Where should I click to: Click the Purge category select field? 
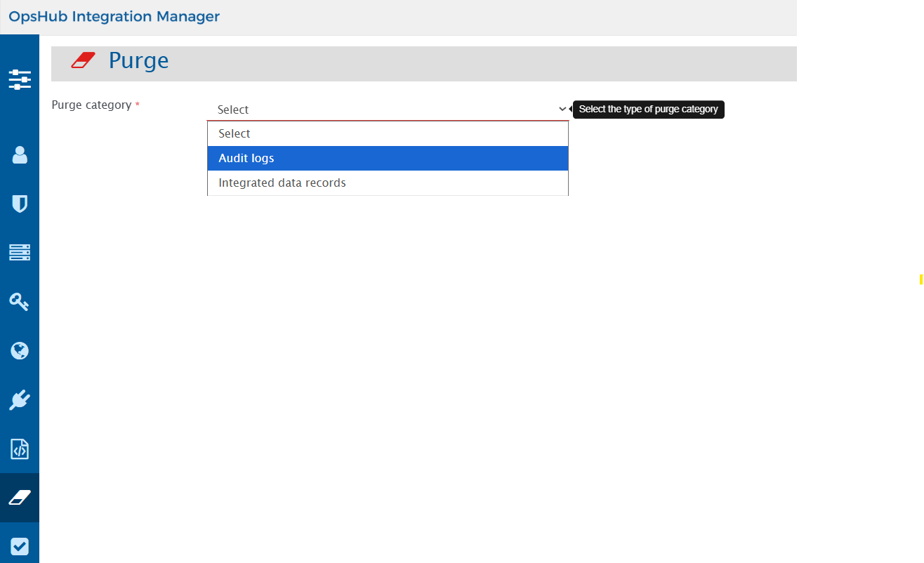tap(386, 110)
